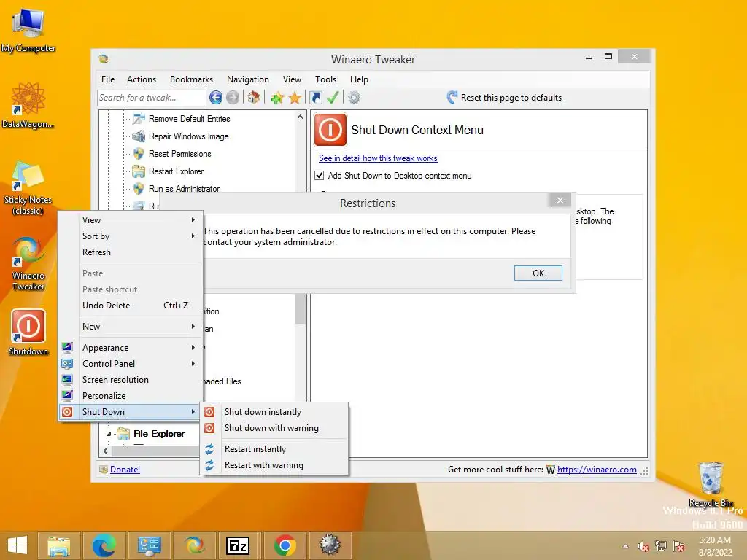
Task: Show hidden tray icons with the up arrow
Action: pyautogui.click(x=625, y=546)
